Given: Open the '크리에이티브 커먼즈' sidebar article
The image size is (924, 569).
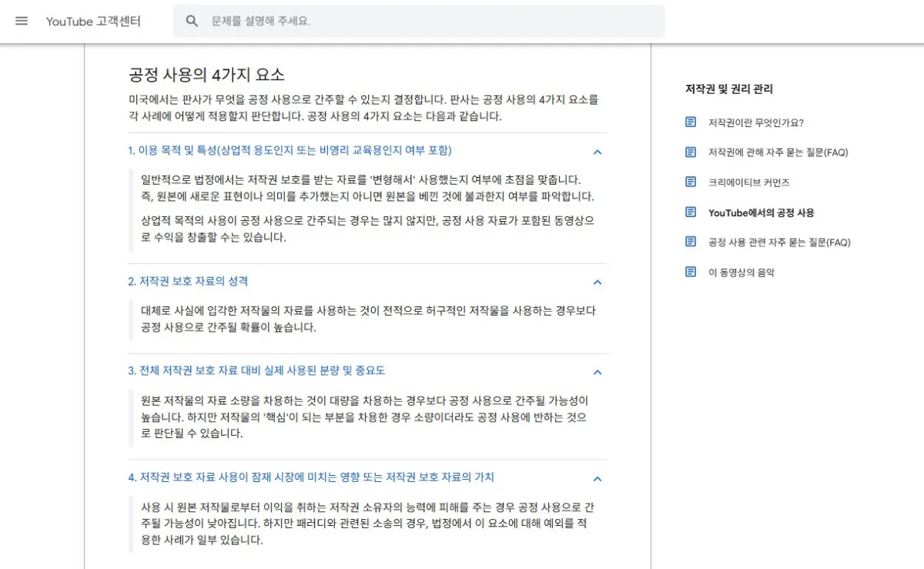Looking at the screenshot, I should tap(748, 182).
